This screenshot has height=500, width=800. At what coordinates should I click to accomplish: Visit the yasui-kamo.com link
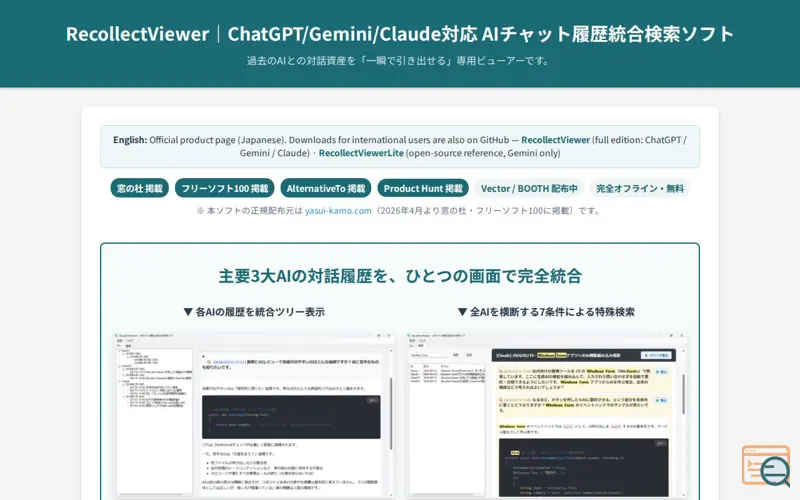pyautogui.click(x=338, y=211)
